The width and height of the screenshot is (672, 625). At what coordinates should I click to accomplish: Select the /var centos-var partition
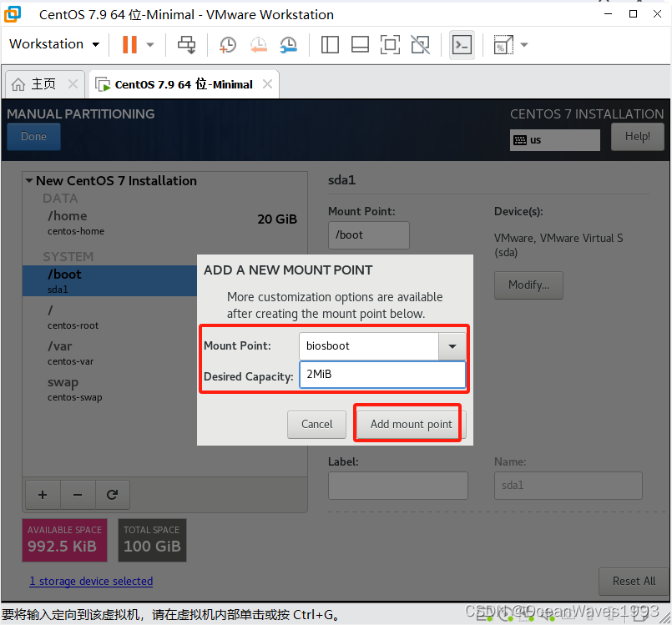(x=109, y=353)
